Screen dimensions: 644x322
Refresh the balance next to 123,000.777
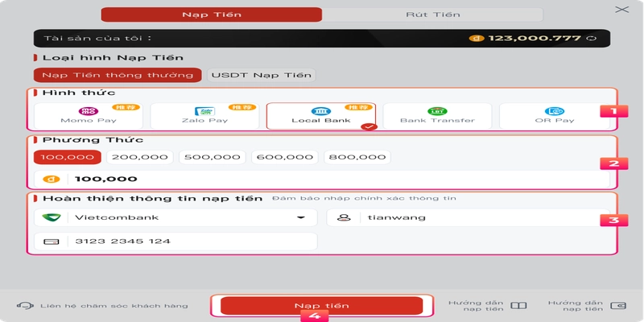[592, 39]
